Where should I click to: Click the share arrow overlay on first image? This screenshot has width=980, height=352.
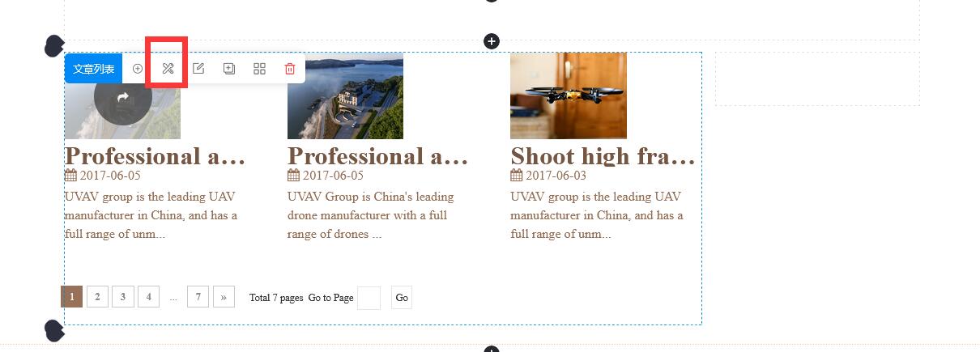(123, 97)
